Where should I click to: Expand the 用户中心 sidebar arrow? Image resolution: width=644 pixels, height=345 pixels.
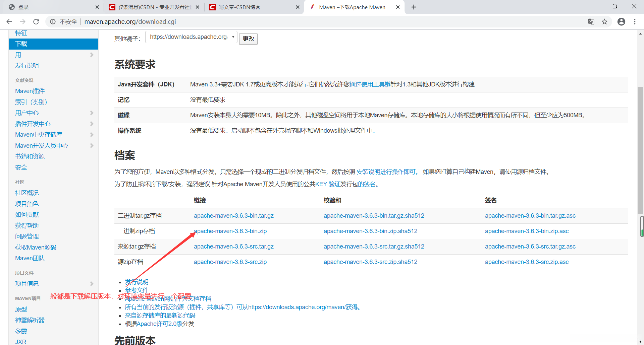click(92, 113)
